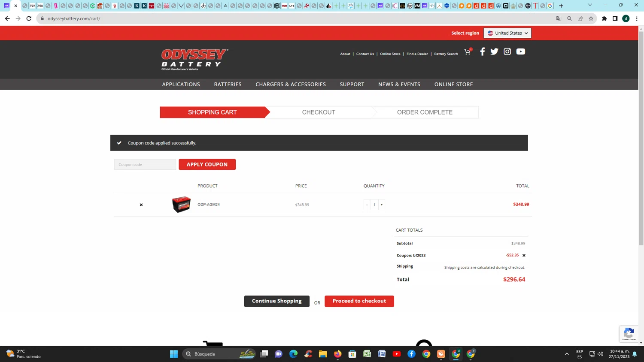Click the ODP-AGM24 product thumbnail
The width and height of the screenshot is (644, 362).
click(x=181, y=205)
